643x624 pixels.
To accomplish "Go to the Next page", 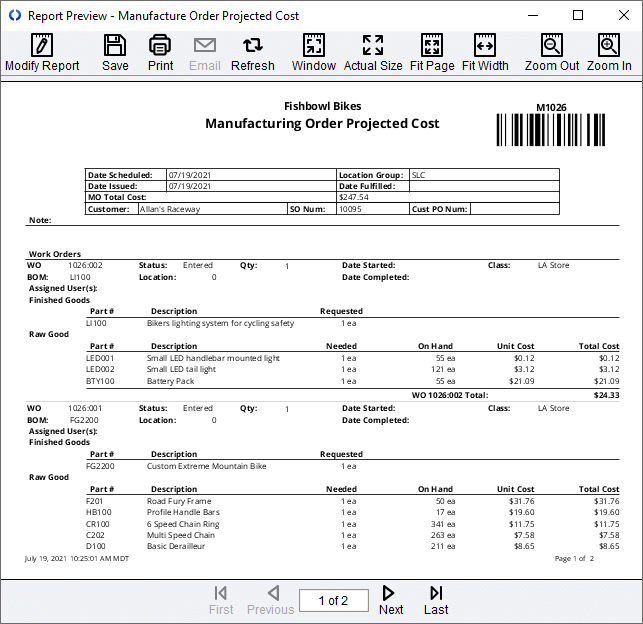I will pos(391,600).
